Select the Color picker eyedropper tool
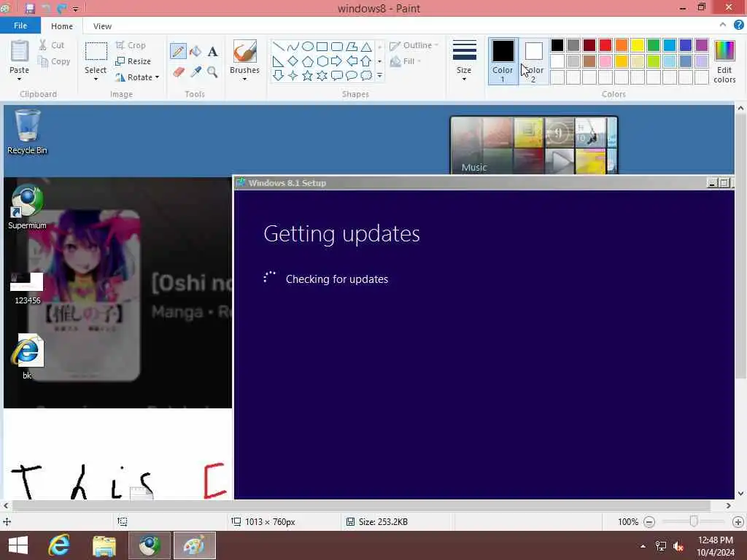This screenshot has height=560, width=747. pos(196,72)
